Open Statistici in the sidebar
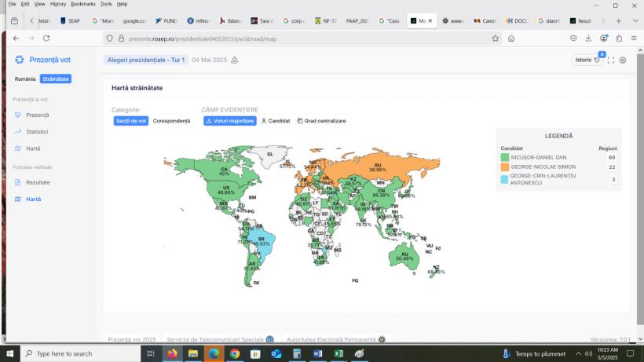 [x=37, y=132]
